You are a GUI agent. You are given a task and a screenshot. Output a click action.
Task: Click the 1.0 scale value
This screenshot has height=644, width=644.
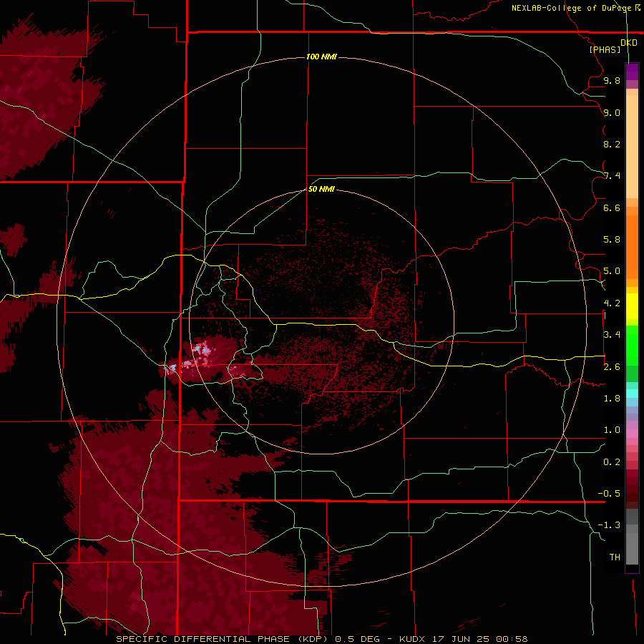(612, 430)
